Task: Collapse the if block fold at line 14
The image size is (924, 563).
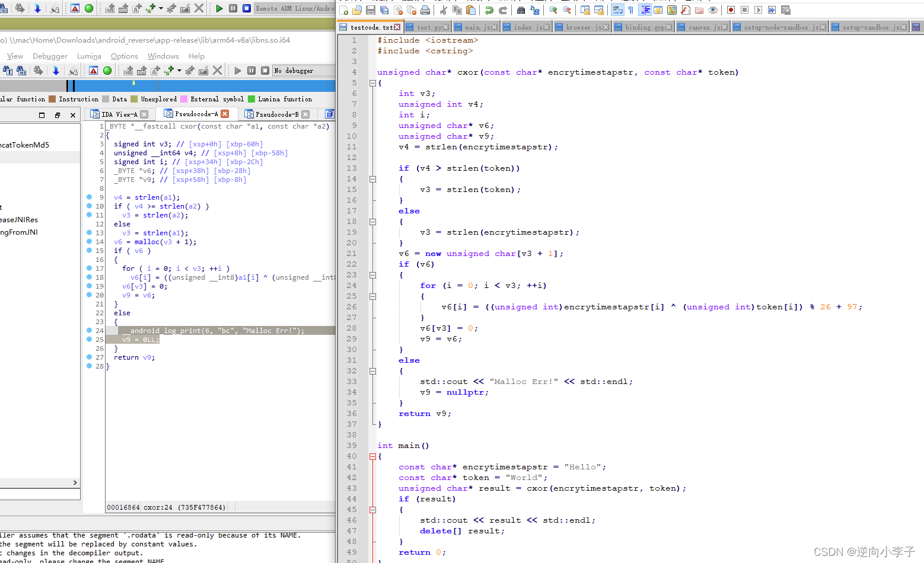Action: pos(372,179)
